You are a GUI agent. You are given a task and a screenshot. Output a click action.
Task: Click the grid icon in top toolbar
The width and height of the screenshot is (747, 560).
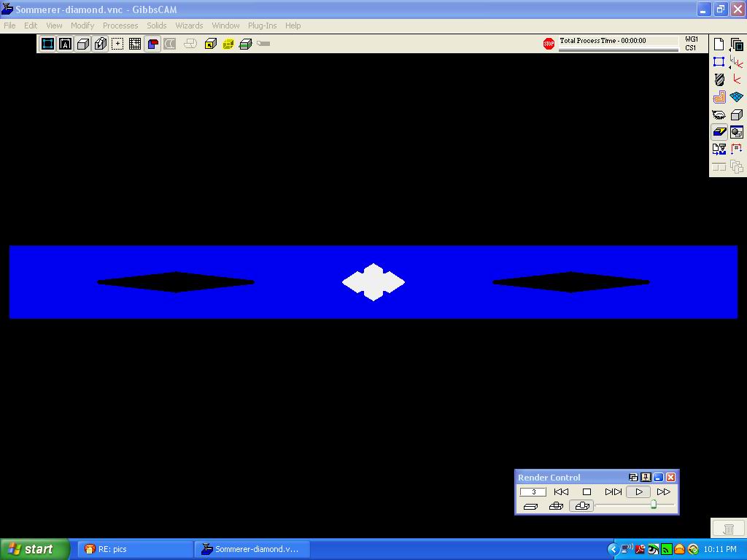(x=135, y=44)
